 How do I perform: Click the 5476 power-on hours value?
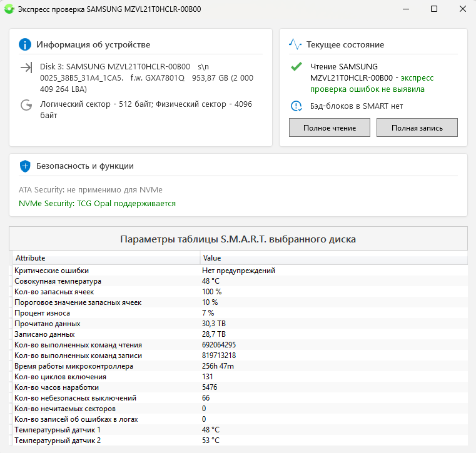tap(210, 387)
